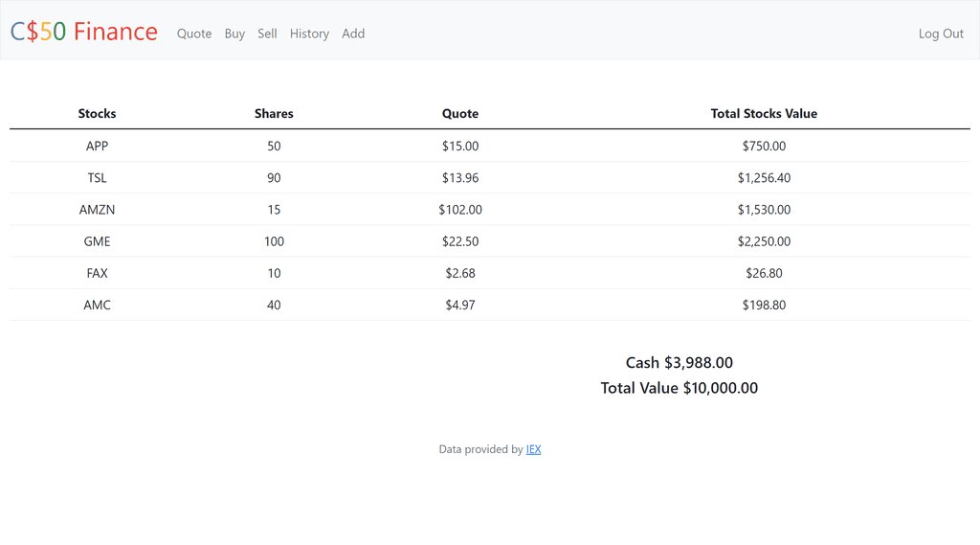This screenshot has height=545, width=980.
Task: Open the C$50 Finance home logo
Action: click(84, 32)
